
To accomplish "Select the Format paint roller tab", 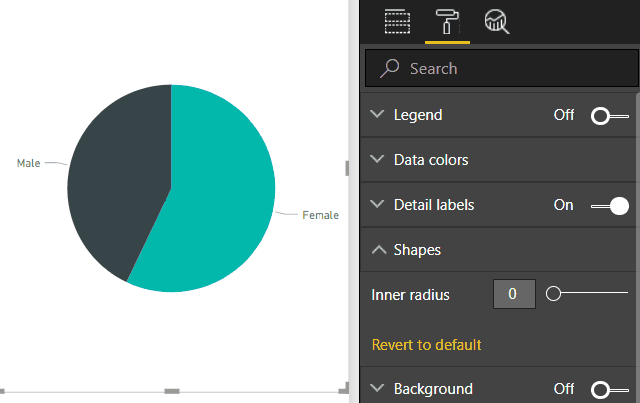I will pos(447,22).
